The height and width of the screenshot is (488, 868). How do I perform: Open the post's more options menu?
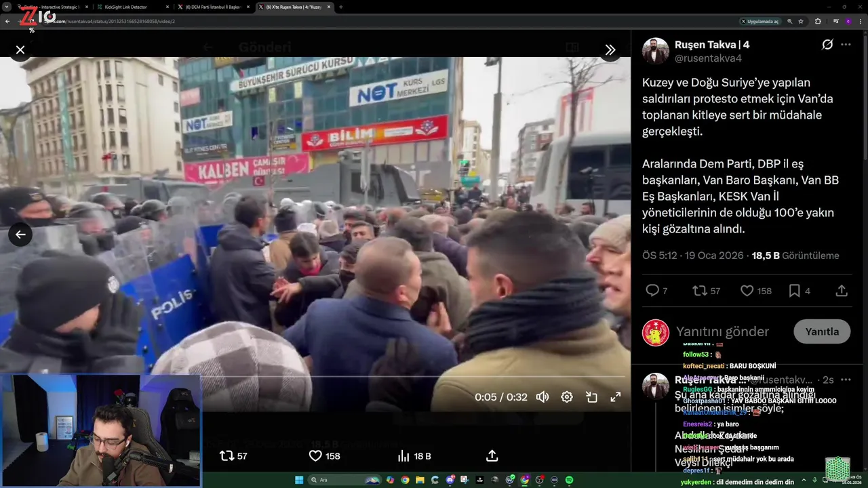(x=846, y=45)
